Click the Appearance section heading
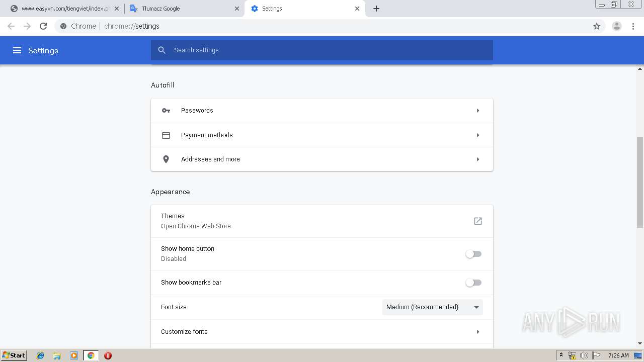The width and height of the screenshot is (644, 362). [171, 192]
